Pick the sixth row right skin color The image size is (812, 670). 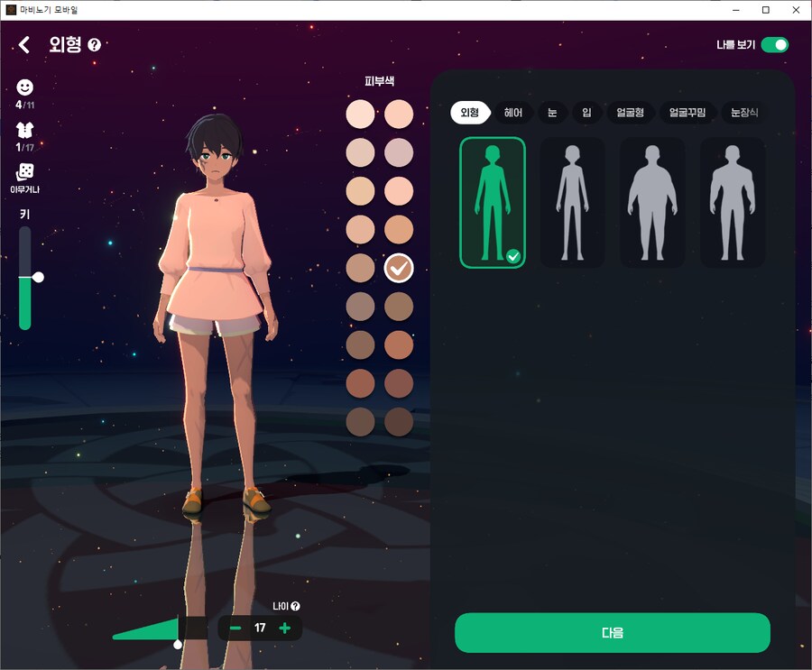click(x=399, y=307)
